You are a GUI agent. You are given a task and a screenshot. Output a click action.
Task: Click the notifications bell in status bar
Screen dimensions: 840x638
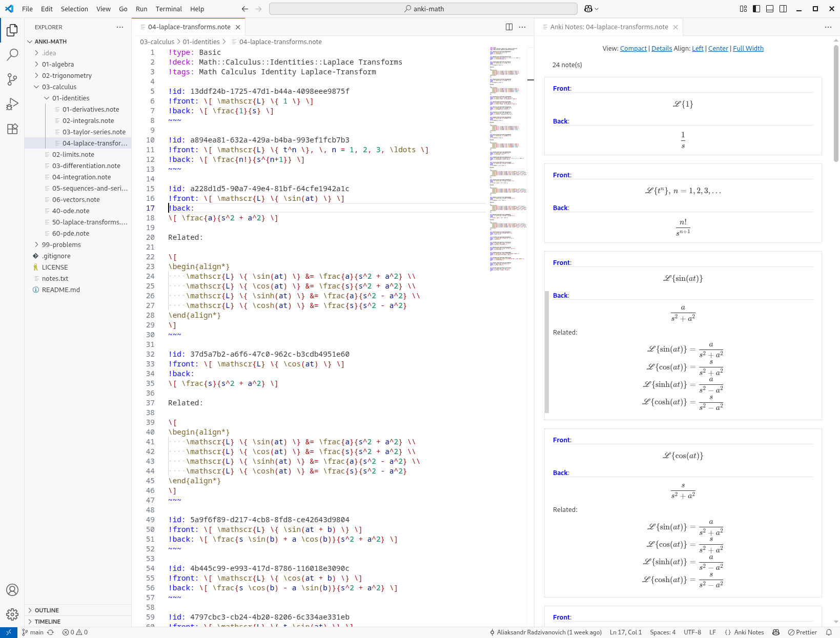click(x=830, y=632)
